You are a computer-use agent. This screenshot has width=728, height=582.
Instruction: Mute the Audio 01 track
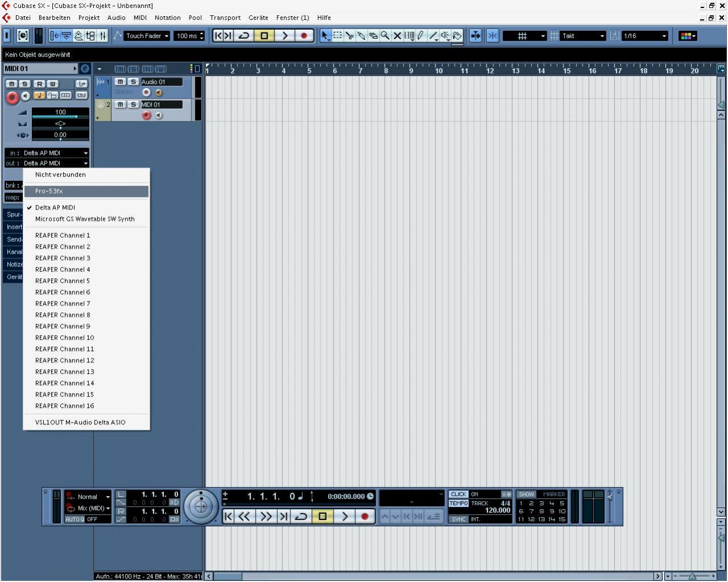(x=120, y=82)
